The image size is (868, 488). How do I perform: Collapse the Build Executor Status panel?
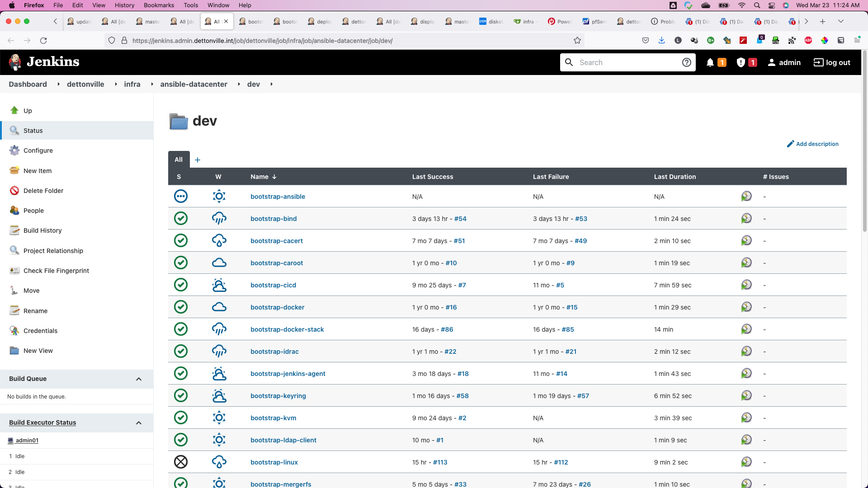click(x=139, y=423)
